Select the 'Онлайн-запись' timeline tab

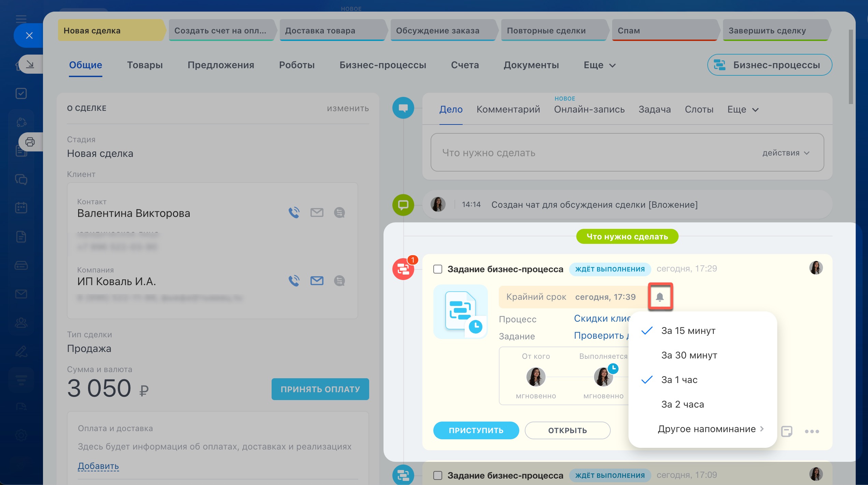point(589,109)
